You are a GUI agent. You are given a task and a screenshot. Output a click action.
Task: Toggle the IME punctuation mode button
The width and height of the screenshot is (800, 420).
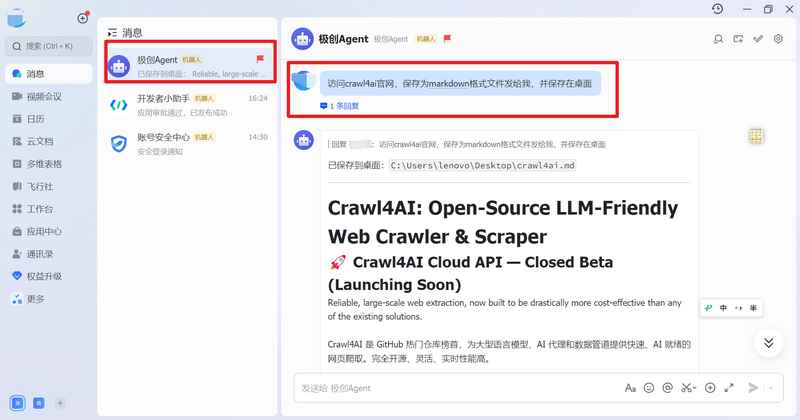738,308
